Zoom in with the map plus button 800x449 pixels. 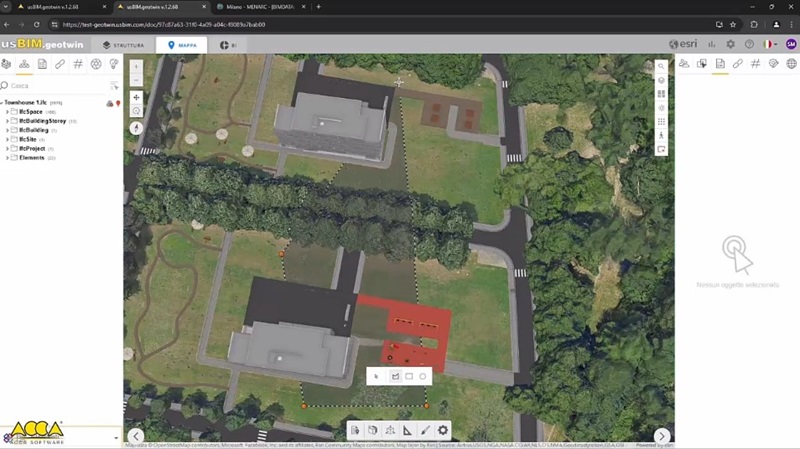click(136, 66)
